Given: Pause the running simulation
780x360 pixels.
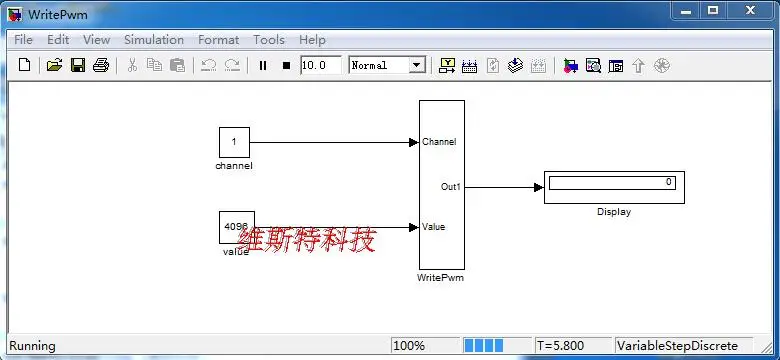Looking at the screenshot, I should pyautogui.click(x=263, y=65).
